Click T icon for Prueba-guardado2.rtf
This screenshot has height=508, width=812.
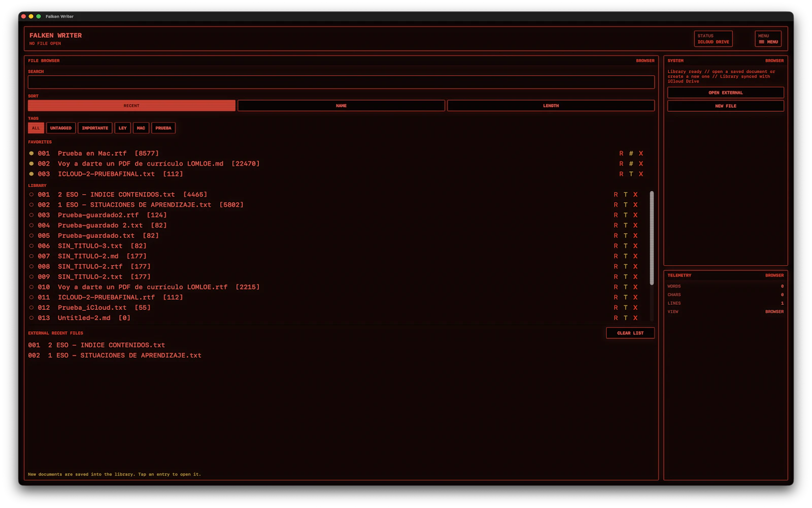point(625,215)
